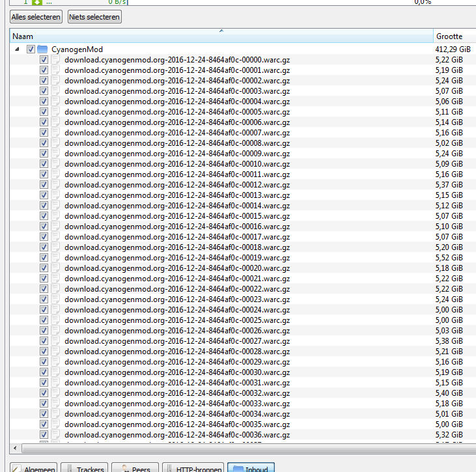Select file name ending 00004.warc.gz
This screenshot has height=472, width=476.
click(177, 102)
